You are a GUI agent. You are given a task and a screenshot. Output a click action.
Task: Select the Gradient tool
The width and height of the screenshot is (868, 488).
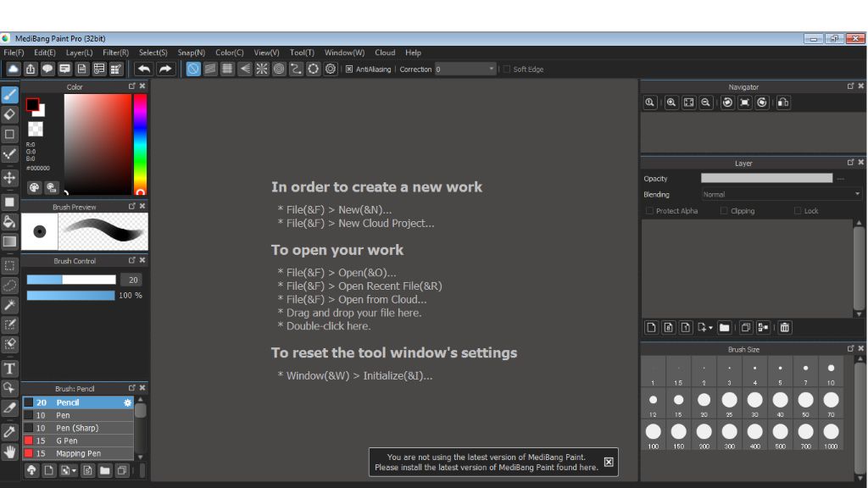[x=9, y=241]
